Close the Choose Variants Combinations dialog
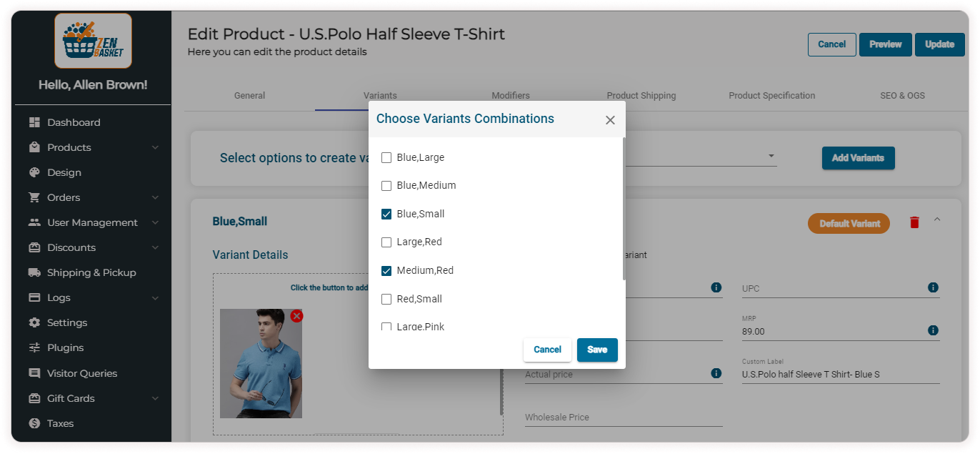The height and width of the screenshot is (454, 980). pos(610,120)
